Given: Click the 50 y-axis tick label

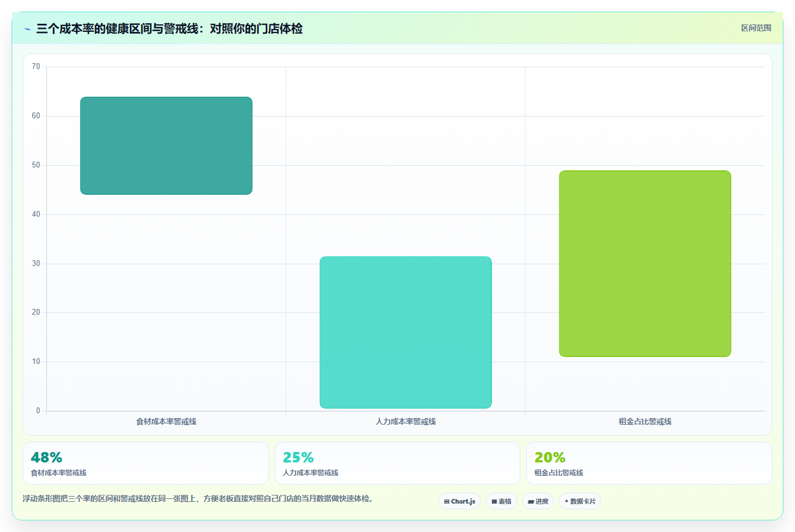Looking at the screenshot, I should pyautogui.click(x=36, y=165).
